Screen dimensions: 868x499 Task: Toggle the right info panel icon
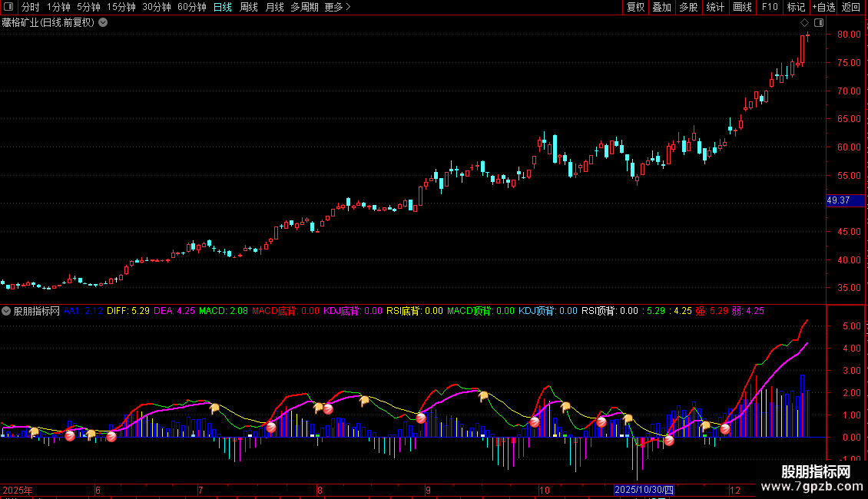click(819, 23)
